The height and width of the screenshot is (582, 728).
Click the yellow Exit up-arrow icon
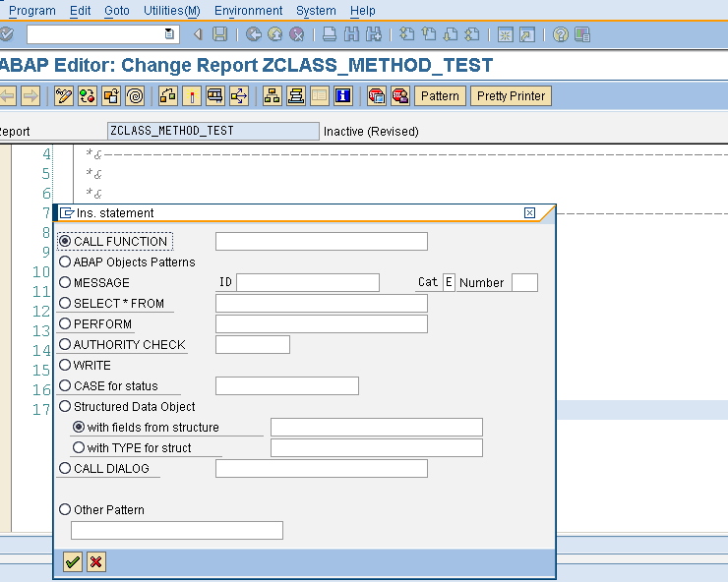[x=275, y=34]
